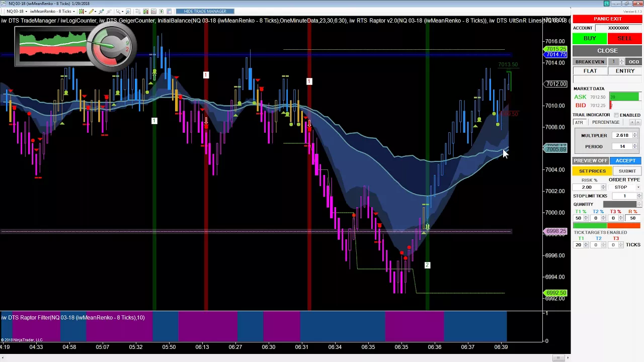644x362 pixels.
Task: Toggle the OCO button
Action: (x=633, y=62)
